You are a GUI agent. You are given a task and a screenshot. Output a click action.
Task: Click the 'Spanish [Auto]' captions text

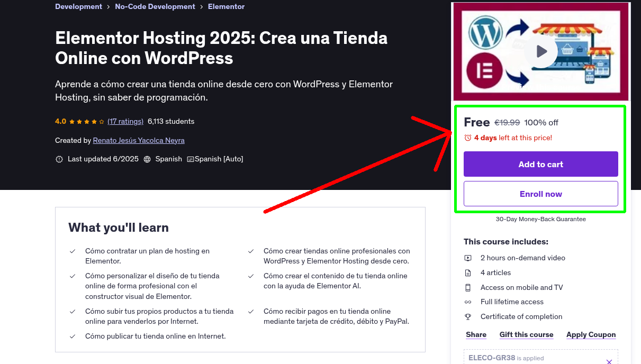(x=219, y=159)
